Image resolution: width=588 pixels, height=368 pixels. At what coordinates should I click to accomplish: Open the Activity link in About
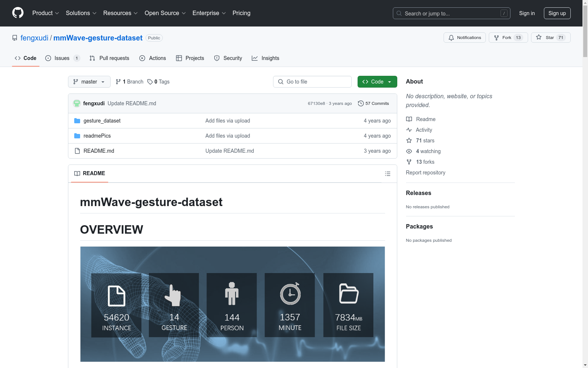(419, 130)
